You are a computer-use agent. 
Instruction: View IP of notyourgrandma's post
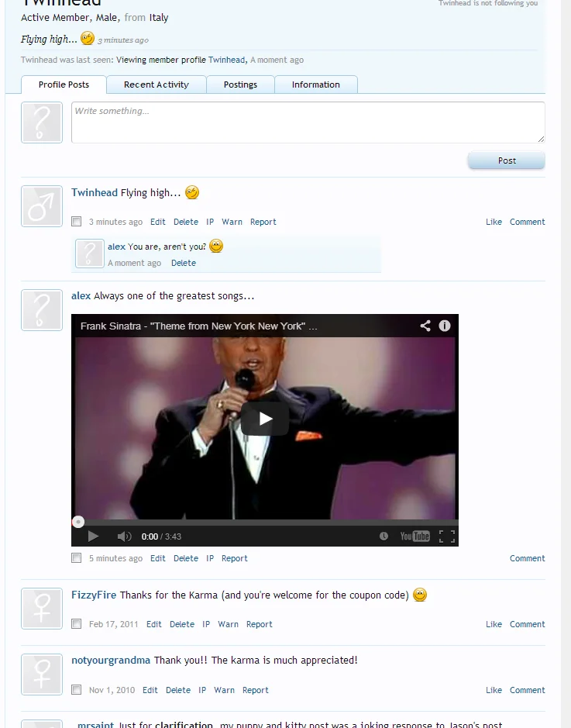point(202,690)
